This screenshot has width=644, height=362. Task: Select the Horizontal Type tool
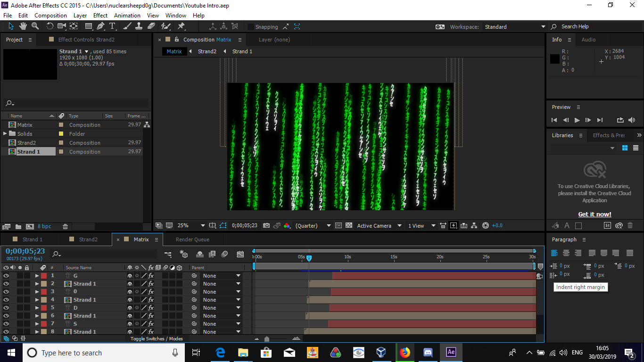[x=112, y=26]
